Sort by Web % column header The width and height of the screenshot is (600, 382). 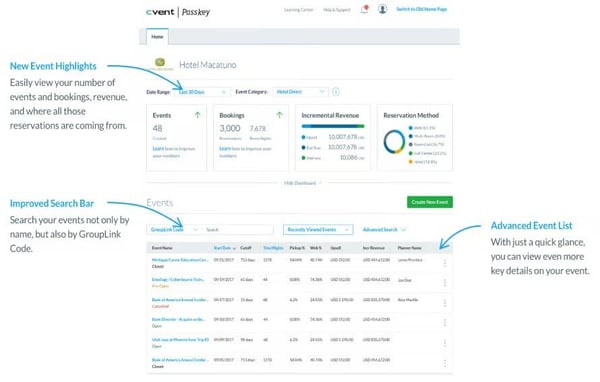(316, 248)
